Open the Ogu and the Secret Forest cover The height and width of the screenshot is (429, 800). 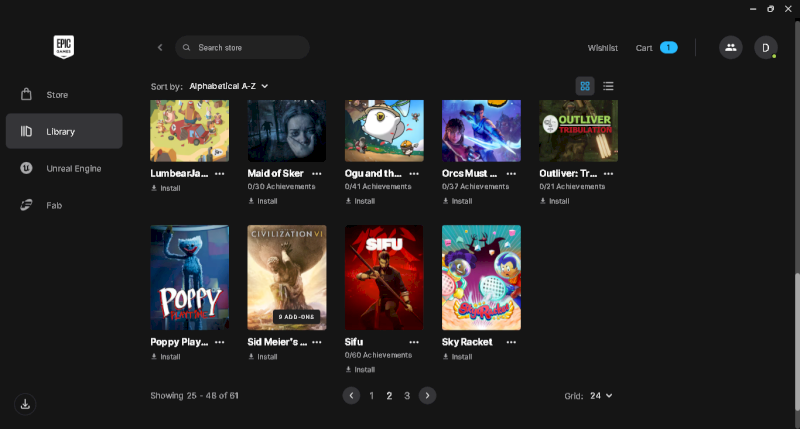pyautogui.click(x=384, y=131)
